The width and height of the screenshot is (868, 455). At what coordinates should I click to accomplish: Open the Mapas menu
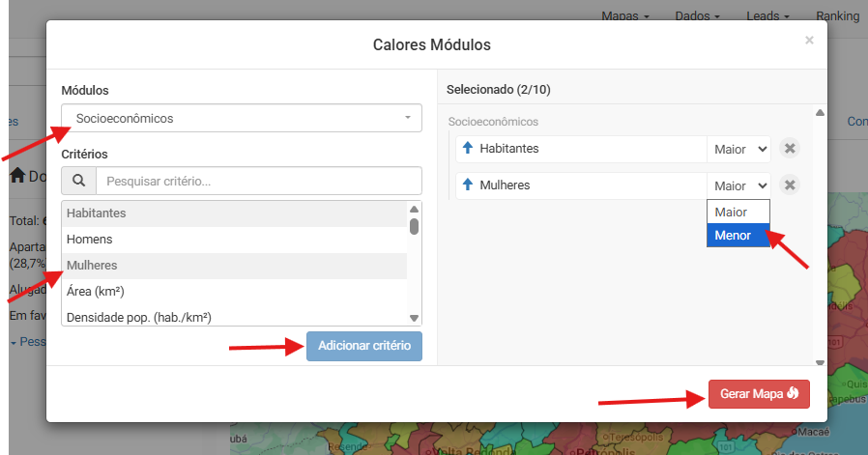coord(625,16)
